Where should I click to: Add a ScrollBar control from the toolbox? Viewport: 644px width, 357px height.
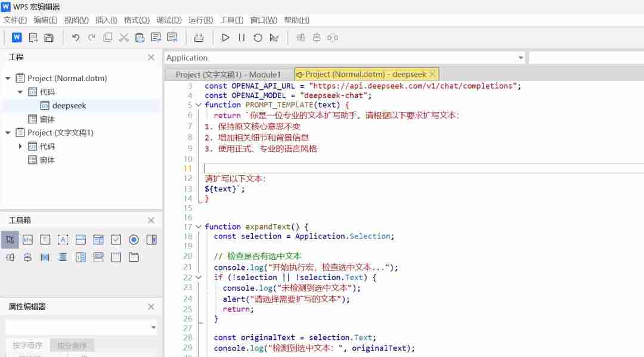[x=45, y=257]
